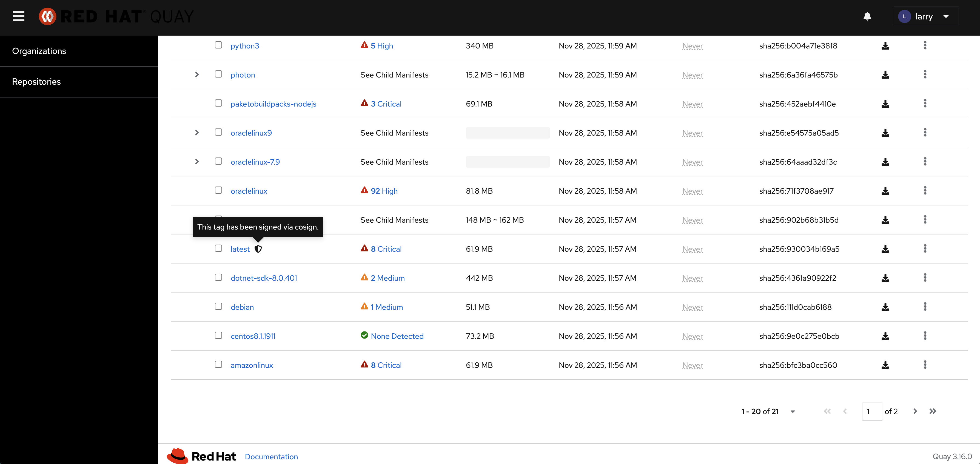
Task: Go to last page of tags
Action: point(932,411)
